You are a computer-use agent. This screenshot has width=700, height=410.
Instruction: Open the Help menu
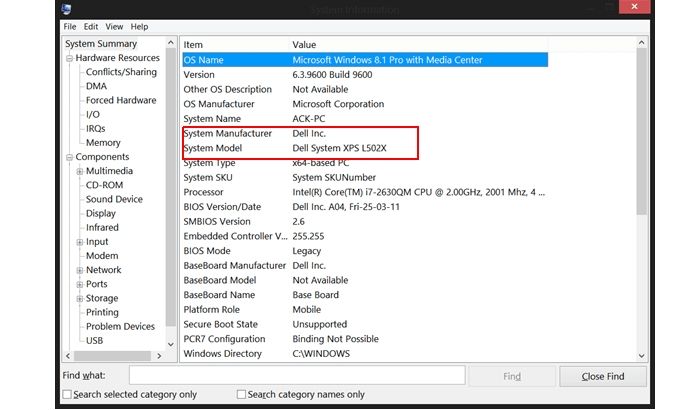pyautogui.click(x=139, y=26)
